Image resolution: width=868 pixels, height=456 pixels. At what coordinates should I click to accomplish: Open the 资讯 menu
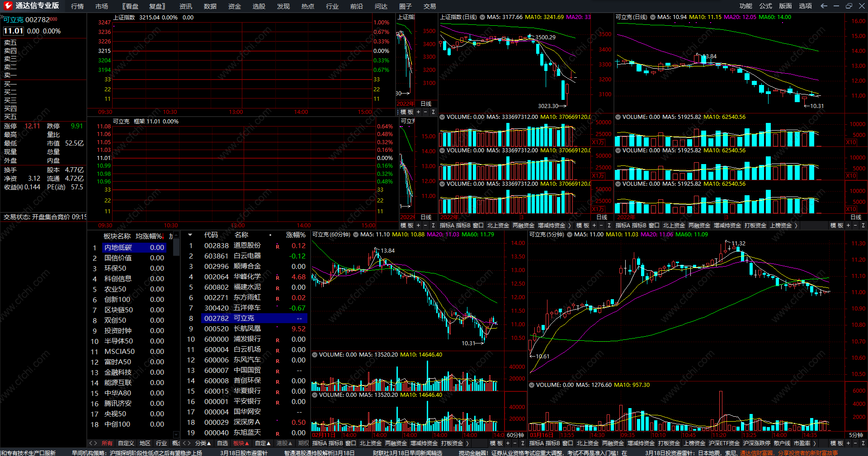pyautogui.click(x=186, y=6)
